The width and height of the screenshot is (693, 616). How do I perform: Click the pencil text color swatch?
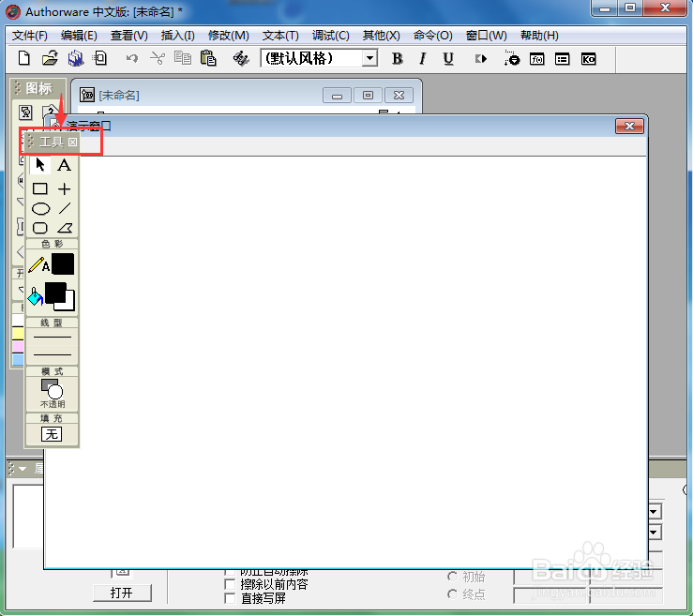(x=63, y=263)
